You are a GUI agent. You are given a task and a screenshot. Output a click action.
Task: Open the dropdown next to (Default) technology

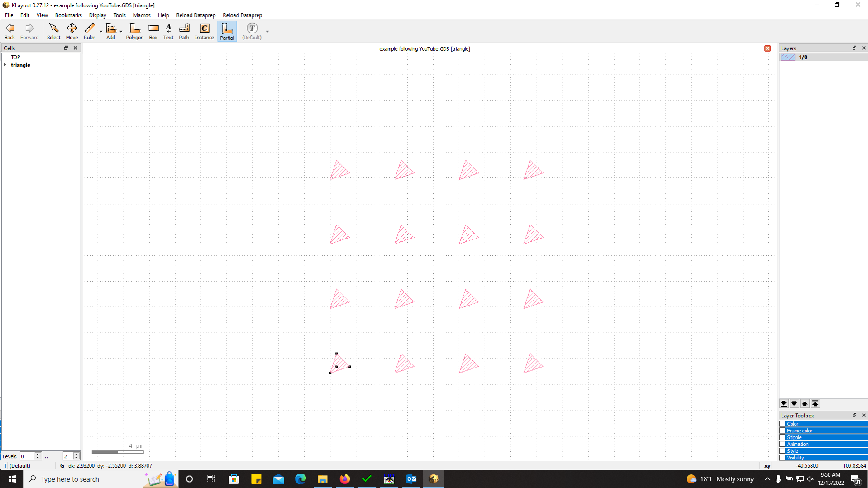click(267, 32)
